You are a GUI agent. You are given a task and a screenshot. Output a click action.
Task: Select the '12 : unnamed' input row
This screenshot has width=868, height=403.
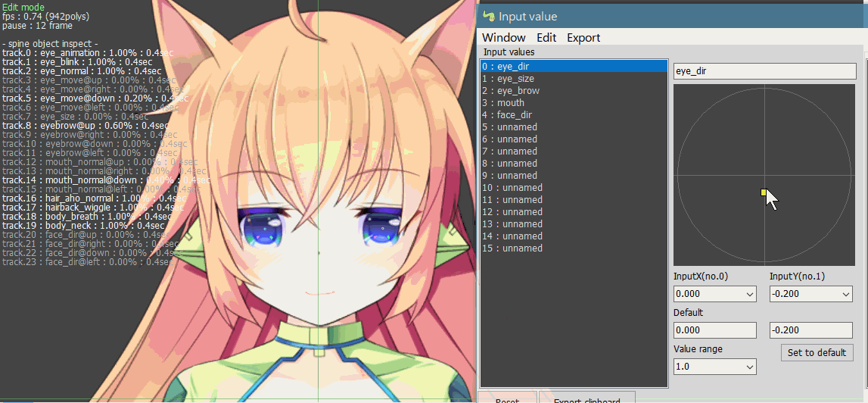(574, 212)
